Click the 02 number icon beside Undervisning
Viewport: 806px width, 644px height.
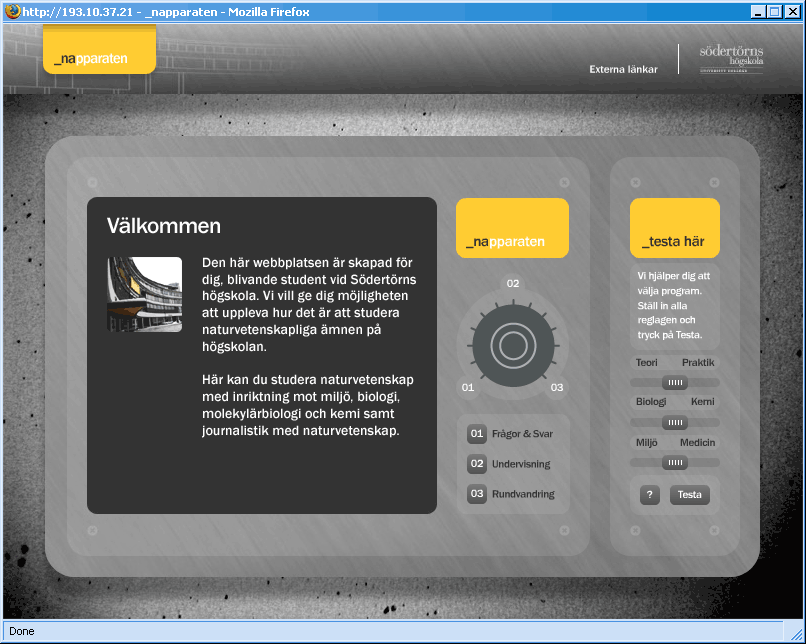point(477,464)
